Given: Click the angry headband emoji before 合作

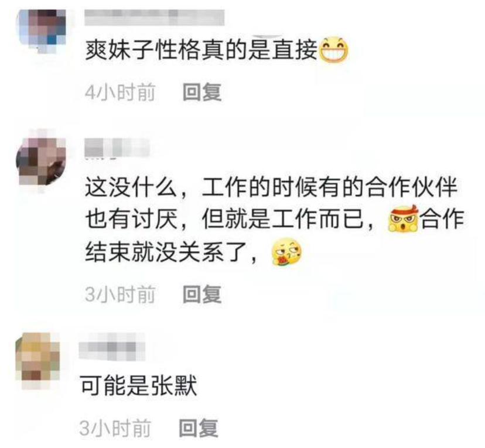Looking at the screenshot, I should click(x=404, y=218).
